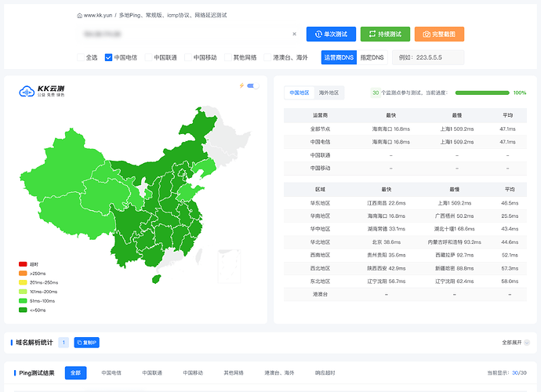Select the 指定DNS option
The width and height of the screenshot is (541, 392).
click(x=372, y=57)
